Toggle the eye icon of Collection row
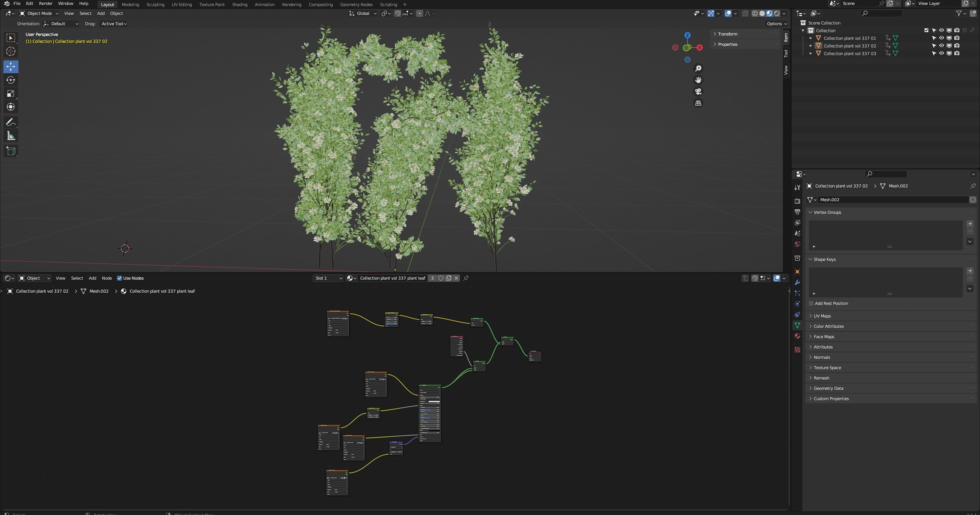This screenshot has height=515, width=980. [941, 30]
